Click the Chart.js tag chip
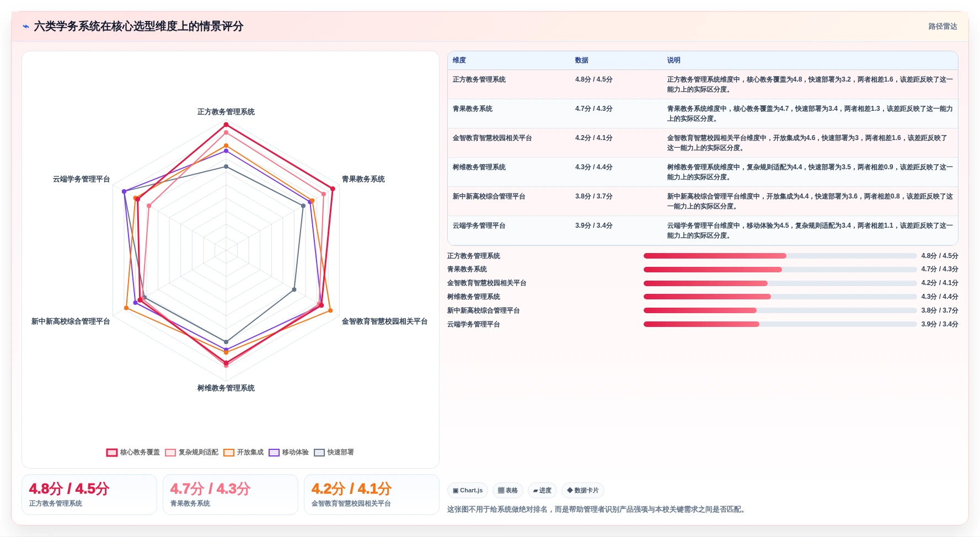Screen dimensions: 980x537 tap(468, 490)
